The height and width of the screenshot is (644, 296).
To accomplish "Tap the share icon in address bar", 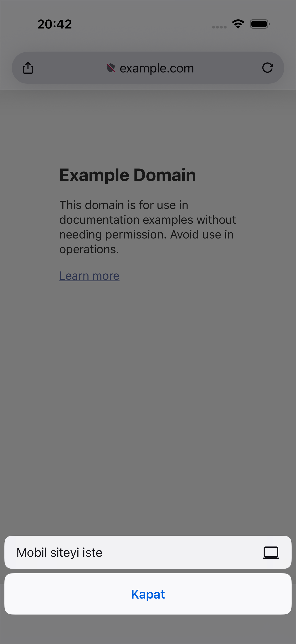I will click(28, 68).
